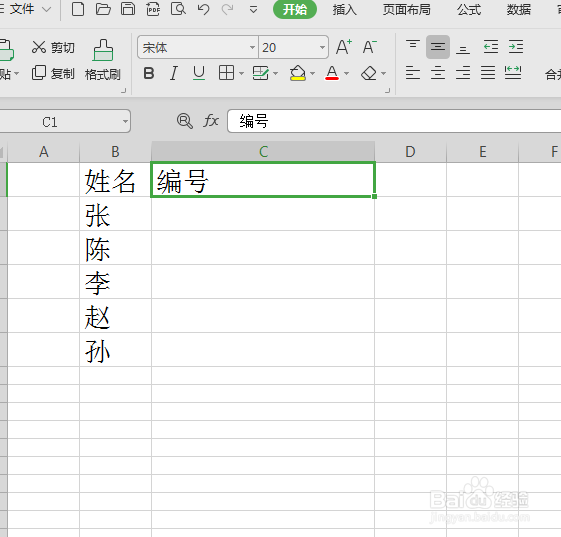Click the New document icon
Viewport: 561px width, 537px height.
coord(78,9)
